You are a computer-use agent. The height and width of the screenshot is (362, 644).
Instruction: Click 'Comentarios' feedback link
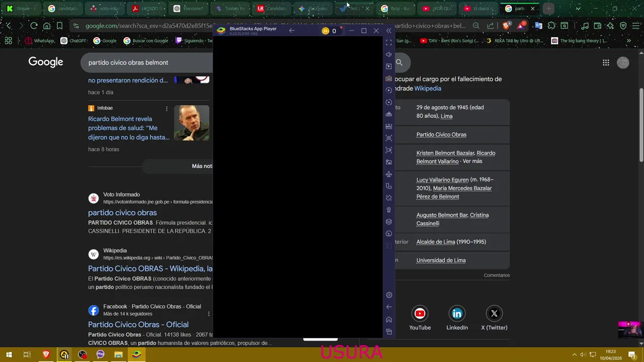497,276
